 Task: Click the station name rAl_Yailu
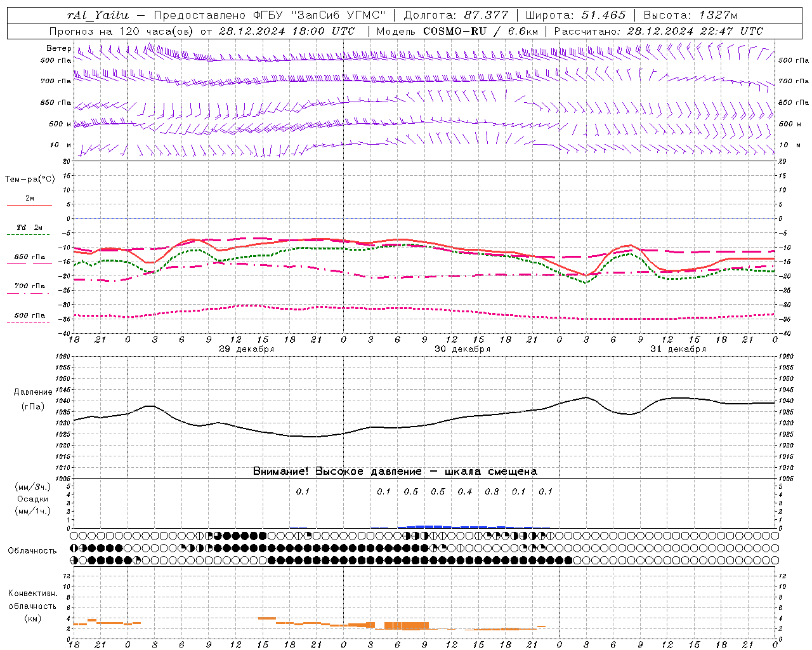pyautogui.click(x=98, y=15)
